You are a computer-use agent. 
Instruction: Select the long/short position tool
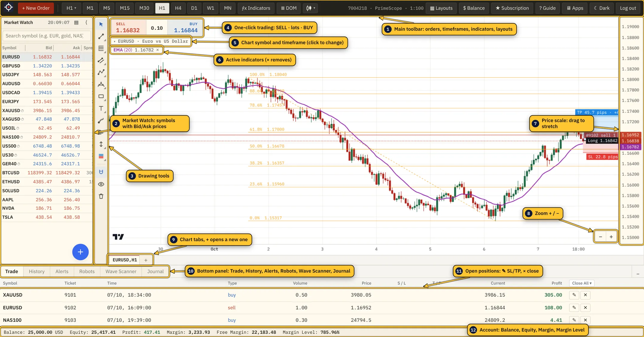pos(101,156)
